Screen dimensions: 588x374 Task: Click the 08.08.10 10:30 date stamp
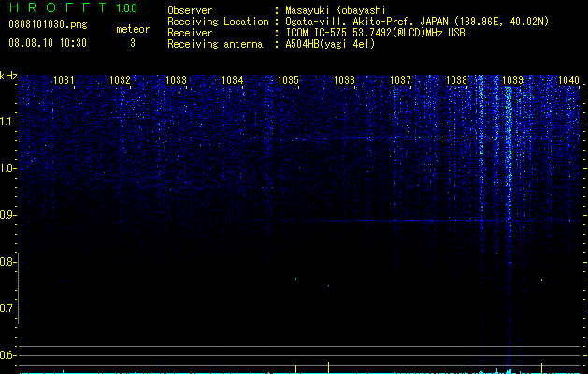coord(48,43)
